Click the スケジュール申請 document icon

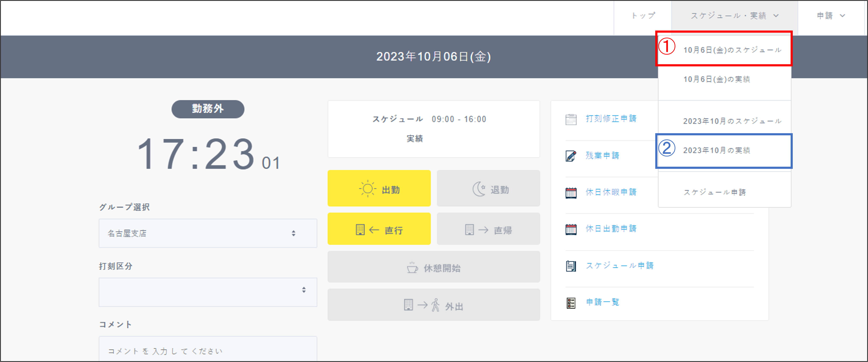tap(571, 266)
